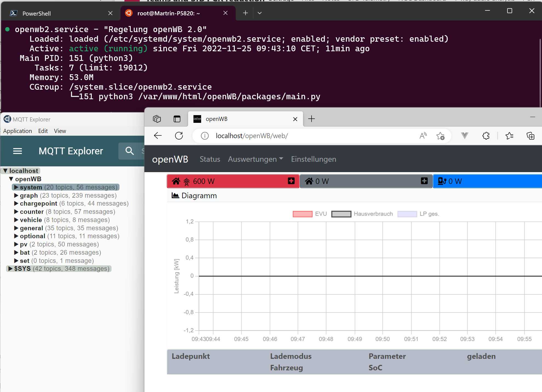Open the Status page in openWB
The height and width of the screenshot is (392, 542).
tap(210, 159)
